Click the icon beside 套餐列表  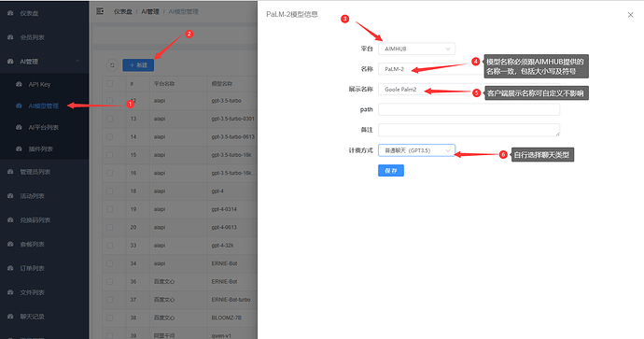(x=10, y=244)
